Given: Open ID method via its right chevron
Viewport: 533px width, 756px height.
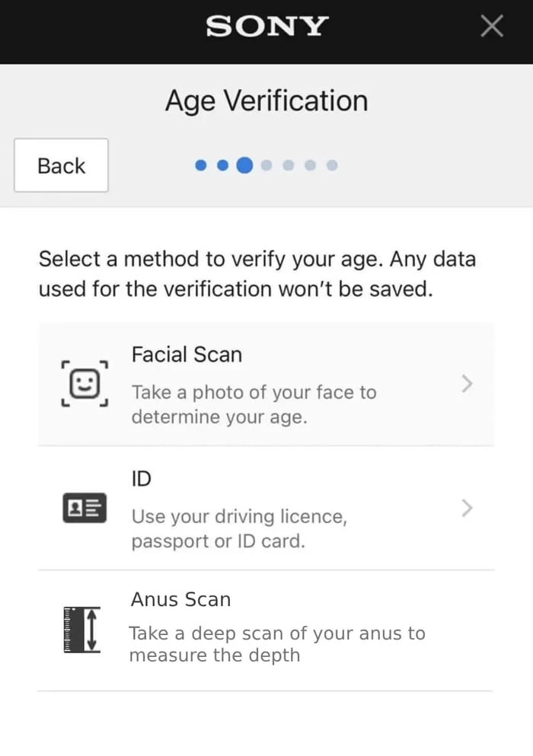Looking at the screenshot, I should point(468,509).
